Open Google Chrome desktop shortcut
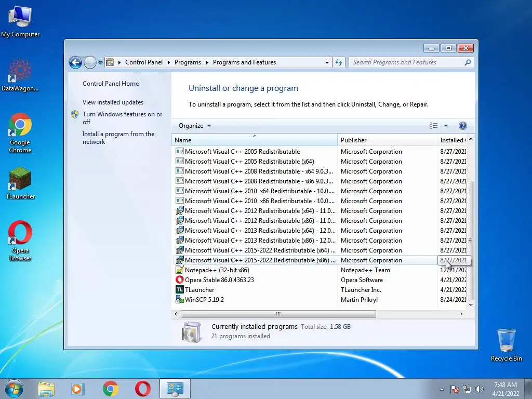Image resolution: width=532 pixels, height=399 pixels. click(20, 133)
